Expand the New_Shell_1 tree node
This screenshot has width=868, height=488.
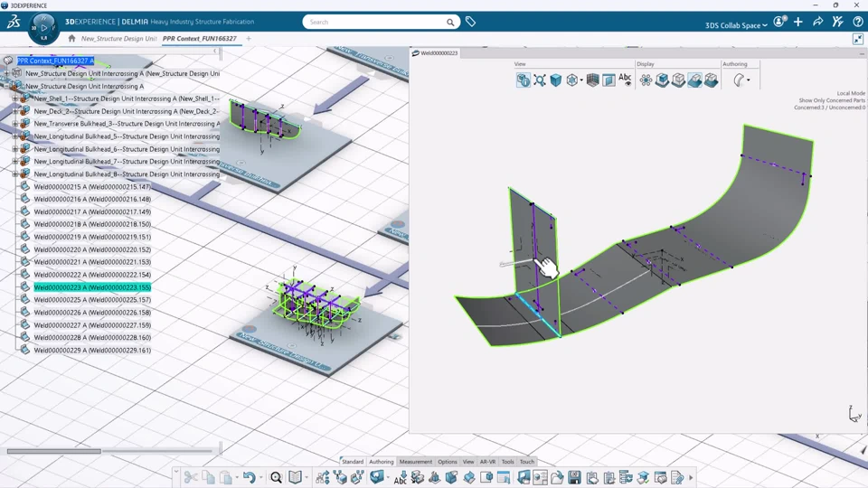coord(15,99)
